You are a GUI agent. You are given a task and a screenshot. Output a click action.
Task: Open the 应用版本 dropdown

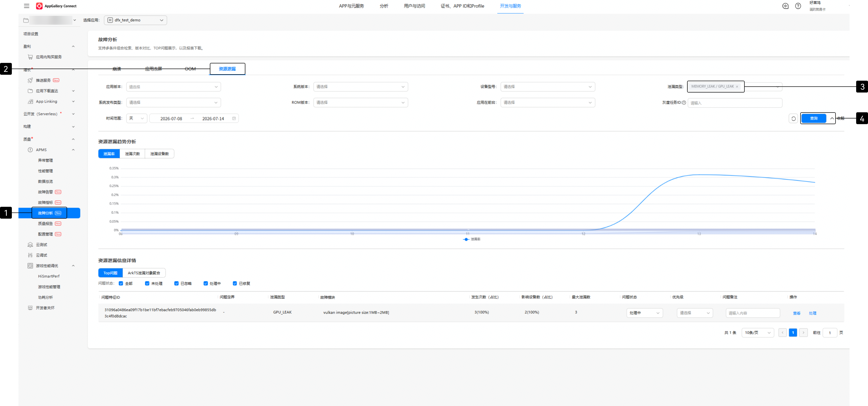click(174, 87)
